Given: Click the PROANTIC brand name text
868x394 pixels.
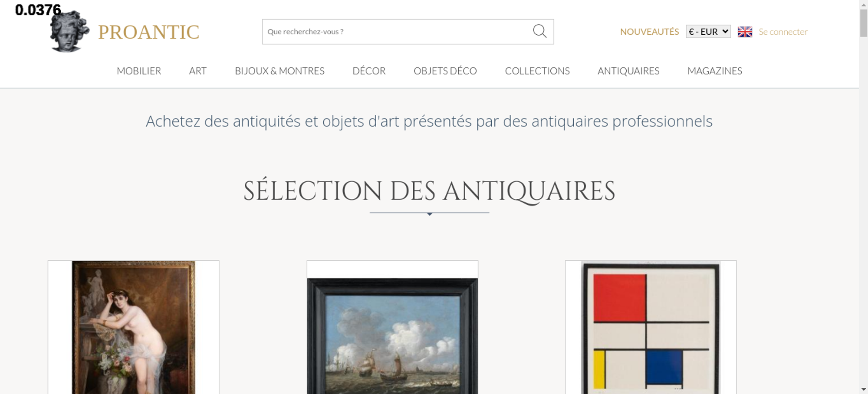Looking at the screenshot, I should [148, 32].
